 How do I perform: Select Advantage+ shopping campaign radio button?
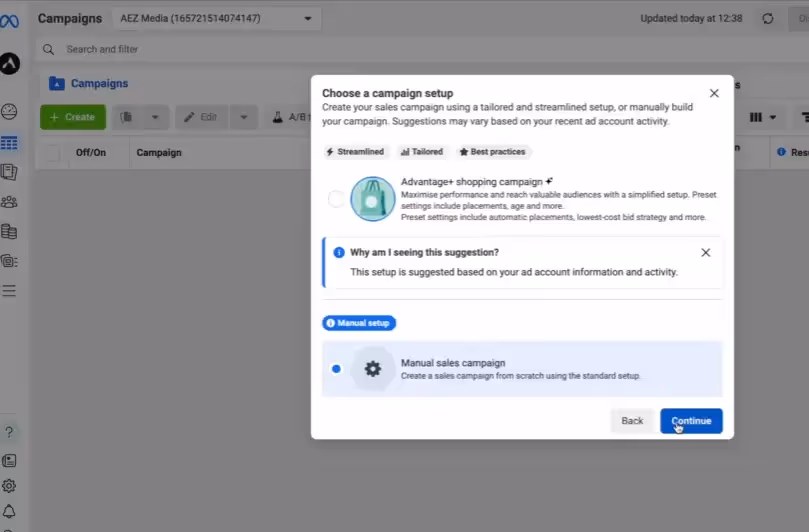[x=336, y=199]
